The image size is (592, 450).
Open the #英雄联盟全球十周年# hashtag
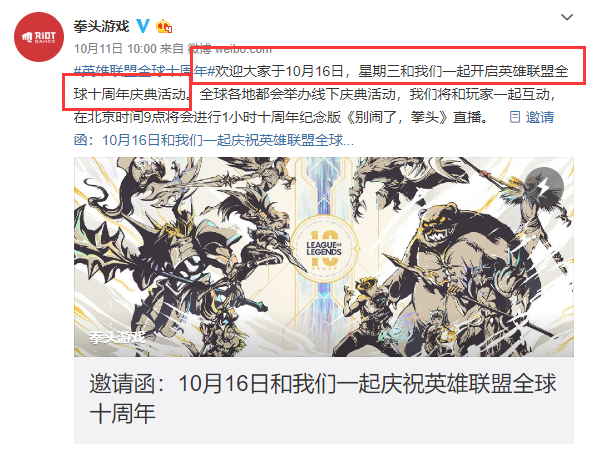tap(144, 71)
